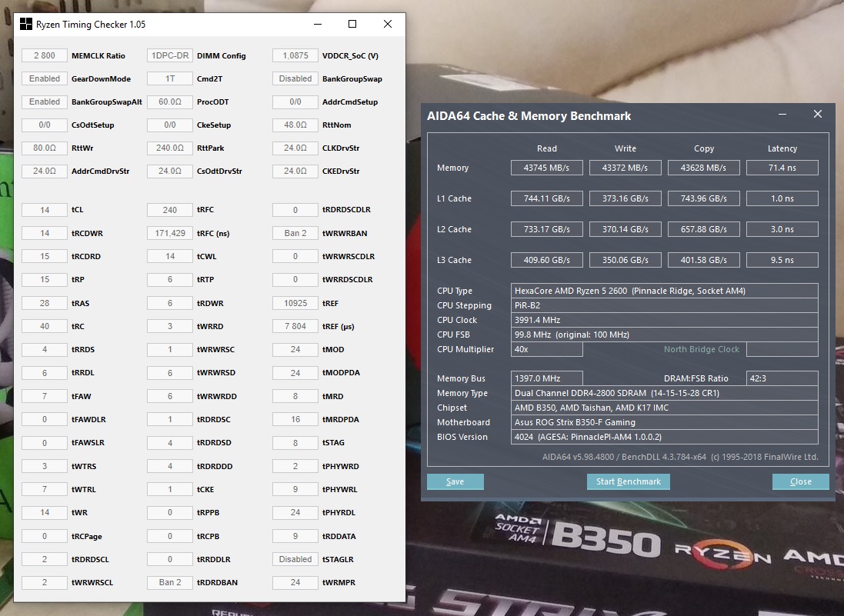Click the Close button in AIDA64
This screenshot has height=616, width=844.
click(x=800, y=481)
